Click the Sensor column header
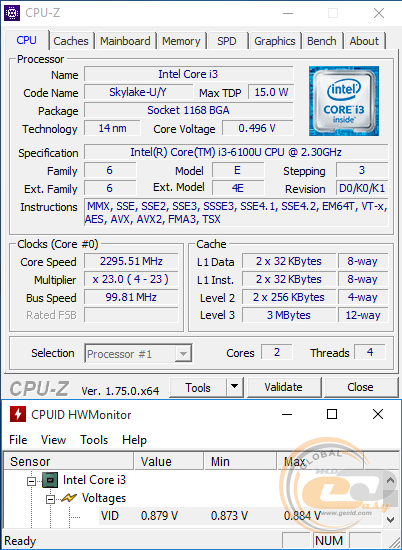This screenshot has height=550, width=402. tap(69, 461)
